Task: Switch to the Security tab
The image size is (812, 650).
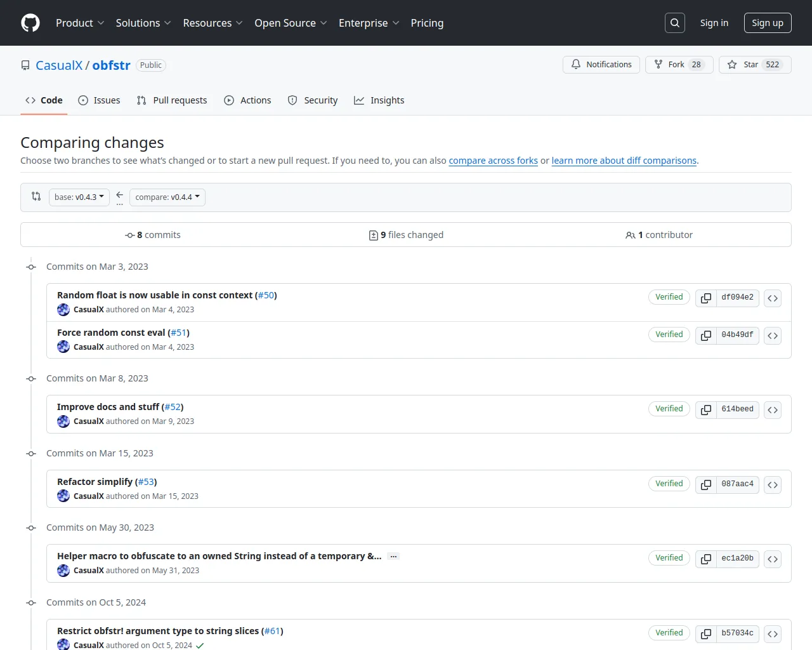Action: click(x=313, y=100)
